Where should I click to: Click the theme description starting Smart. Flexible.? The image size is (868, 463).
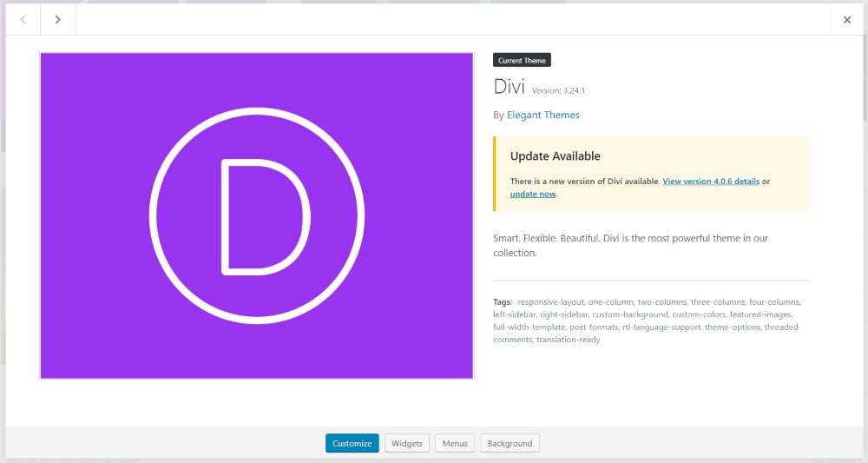pyautogui.click(x=630, y=245)
